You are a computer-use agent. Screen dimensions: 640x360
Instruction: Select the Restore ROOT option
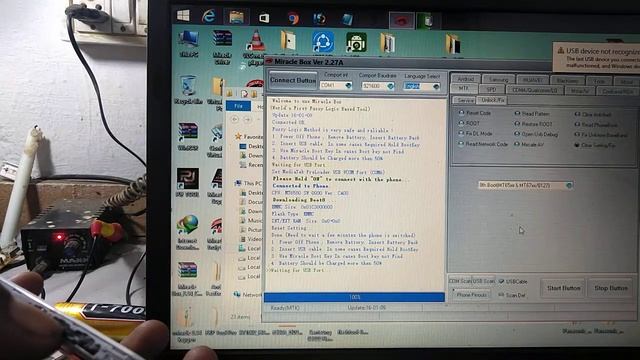pos(533,124)
